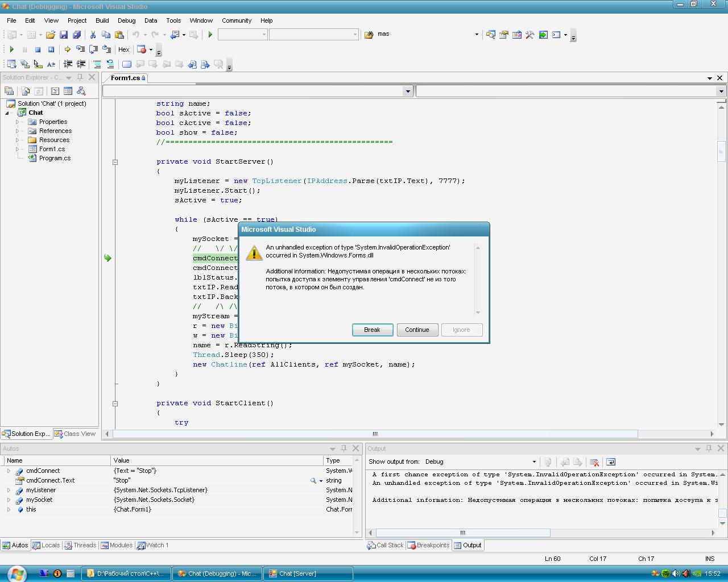Viewport: 728px width, 582px height.
Task: Toggle auto-hide pin on Solution Explorer
Action: click(80, 77)
